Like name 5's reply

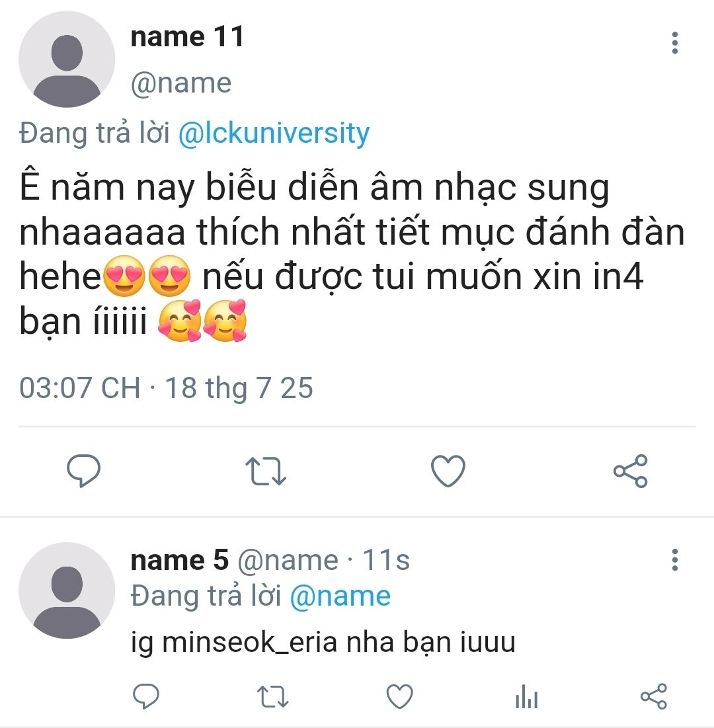[x=399, y=697]
